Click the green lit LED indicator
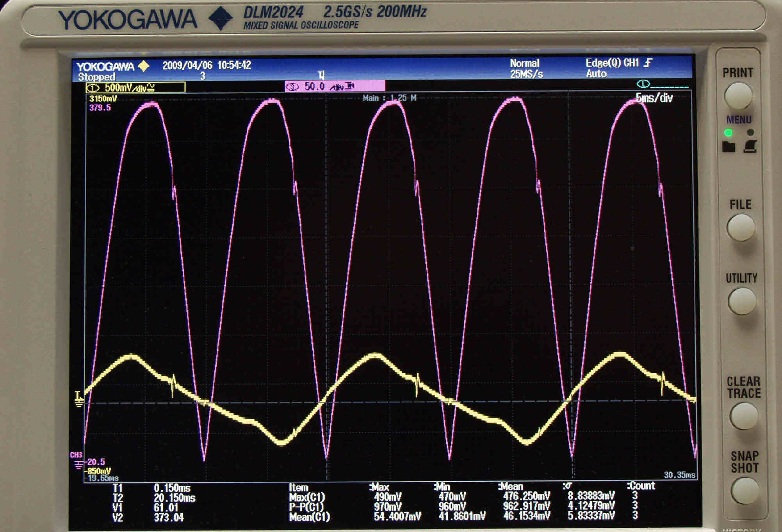Image resolution: width=782 pixels, height=532 pixels. 728,133
